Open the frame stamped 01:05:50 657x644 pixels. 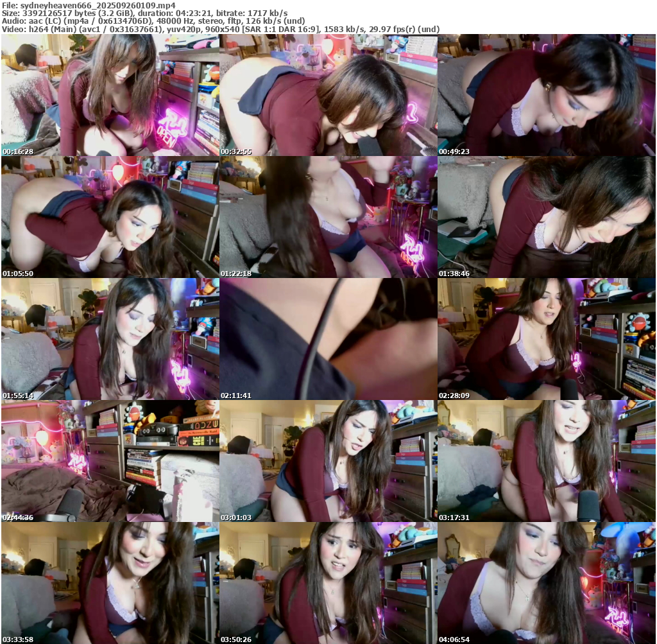[110, 217]
